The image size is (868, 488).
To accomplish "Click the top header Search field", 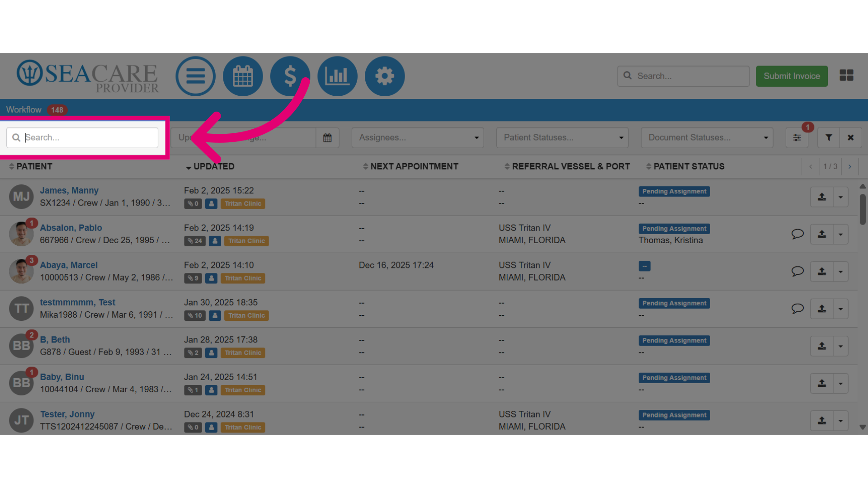I will [x=683, y=76].
